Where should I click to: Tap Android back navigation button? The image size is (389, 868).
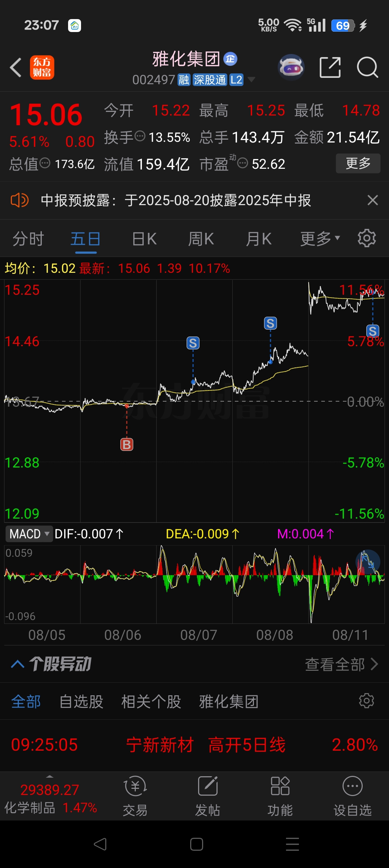click(x=100, y=844)
